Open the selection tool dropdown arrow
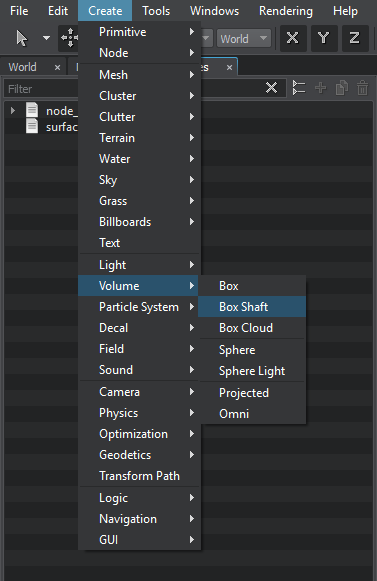Image resolution: width=377 pixels, height=581 pixels. pos(46,38)
